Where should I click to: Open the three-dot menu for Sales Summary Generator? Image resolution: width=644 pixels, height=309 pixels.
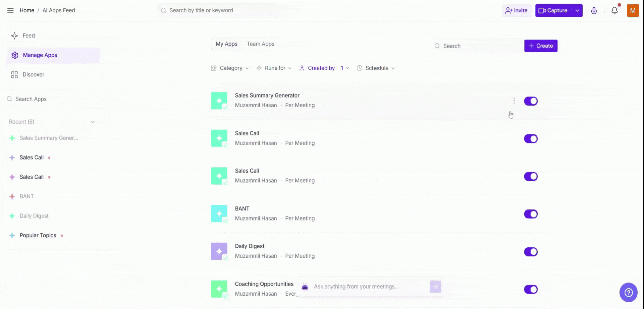[x=514, y=101]
